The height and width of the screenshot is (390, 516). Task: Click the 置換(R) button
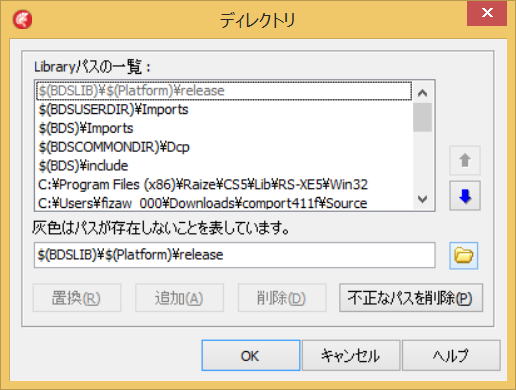pos(77,298)
